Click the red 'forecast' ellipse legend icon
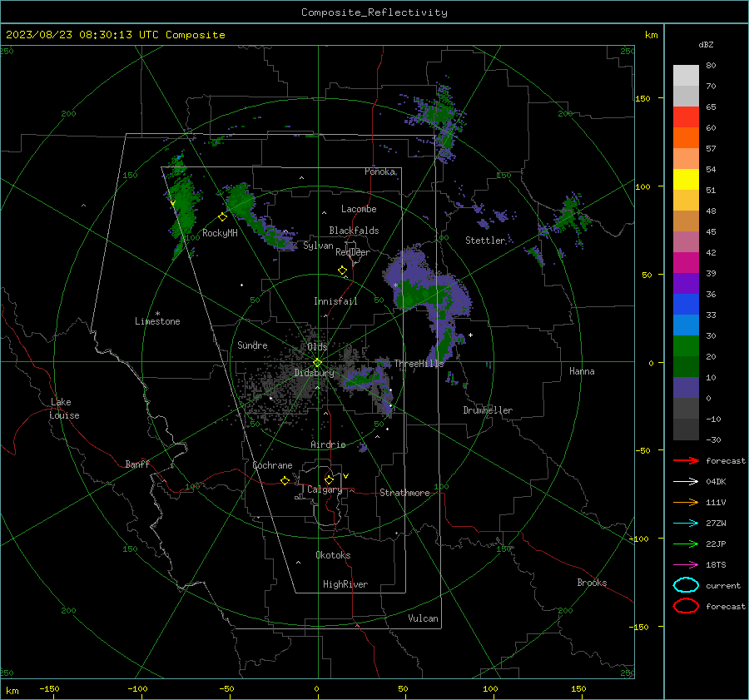This screenshot has height=700, width=749. (x=686, y=606)
